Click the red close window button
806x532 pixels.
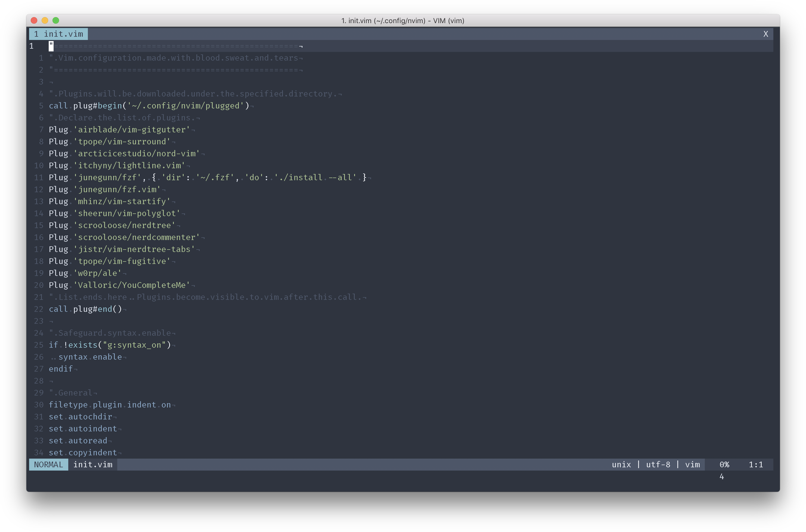click(34, 20)
